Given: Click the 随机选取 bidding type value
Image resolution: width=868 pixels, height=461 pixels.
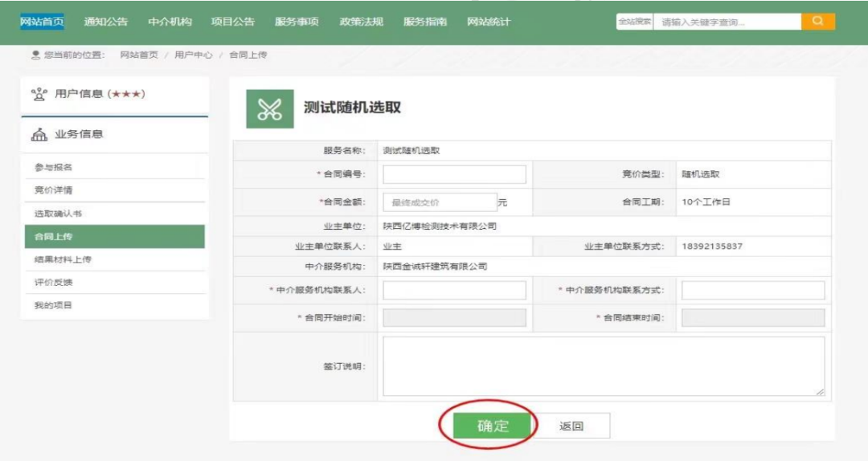Looking at the screenshot, I should coord(701,174).
